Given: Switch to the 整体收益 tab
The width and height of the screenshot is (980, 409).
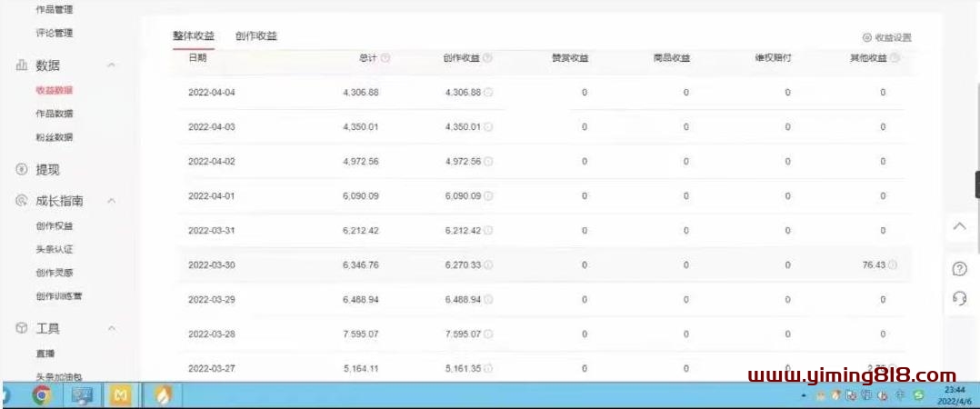Looking at the screenshot, I should point(194,36).
